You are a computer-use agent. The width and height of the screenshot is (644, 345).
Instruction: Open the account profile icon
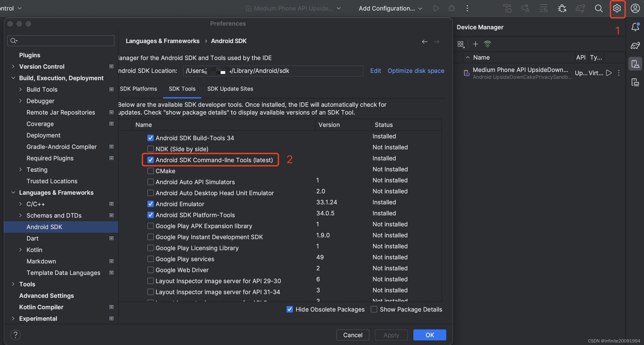[635, 8]
